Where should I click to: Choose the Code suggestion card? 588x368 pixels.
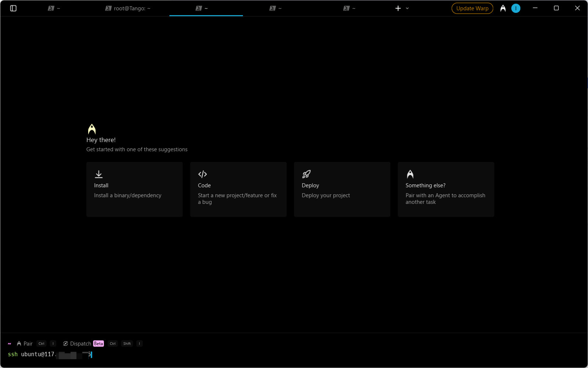pos(238,189)
